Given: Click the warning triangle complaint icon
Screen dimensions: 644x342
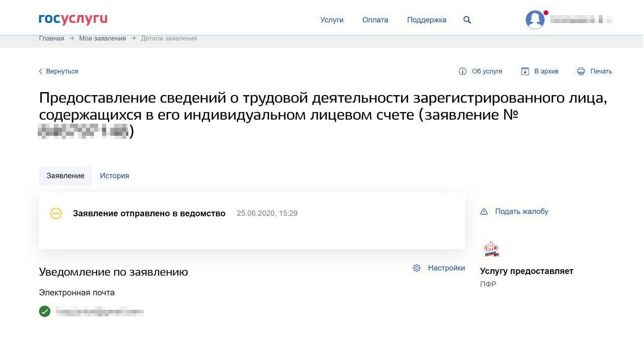Looking at the screenshot, I should click(484, 212).
